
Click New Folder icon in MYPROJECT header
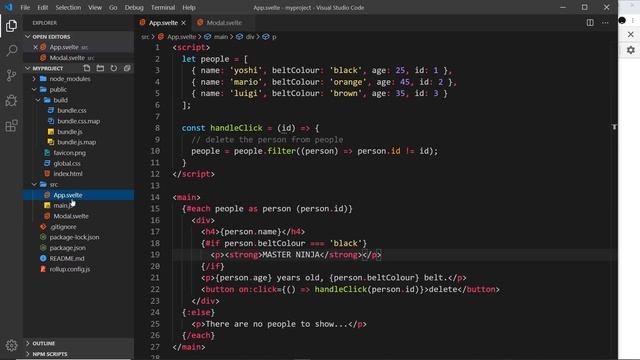click(x=100, y=68)
